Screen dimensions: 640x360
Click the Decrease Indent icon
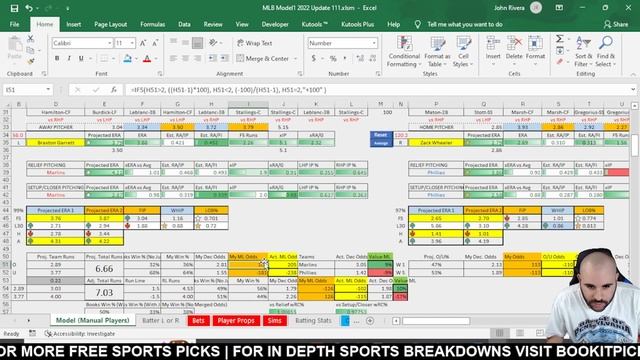[x=213, y=59]
